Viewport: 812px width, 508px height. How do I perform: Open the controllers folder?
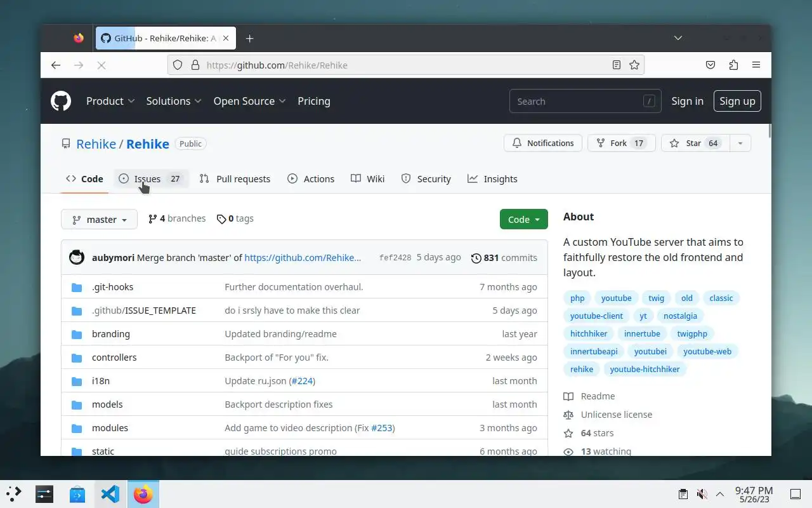coord(114,358)
